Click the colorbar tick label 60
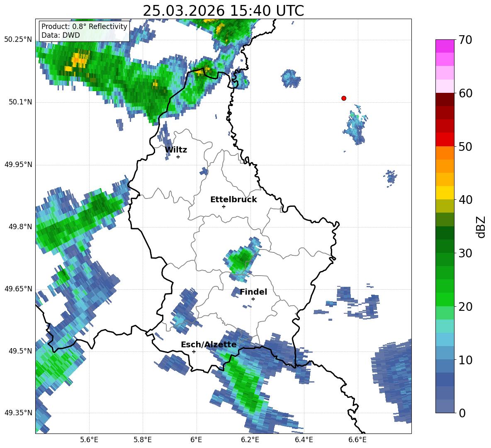 click(x=465, y=93)
